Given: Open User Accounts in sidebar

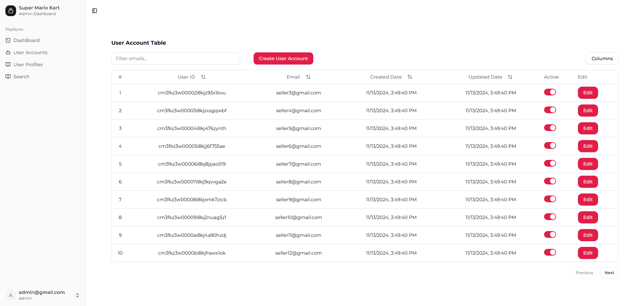Looking at the screenshot, I should [30, 52].
